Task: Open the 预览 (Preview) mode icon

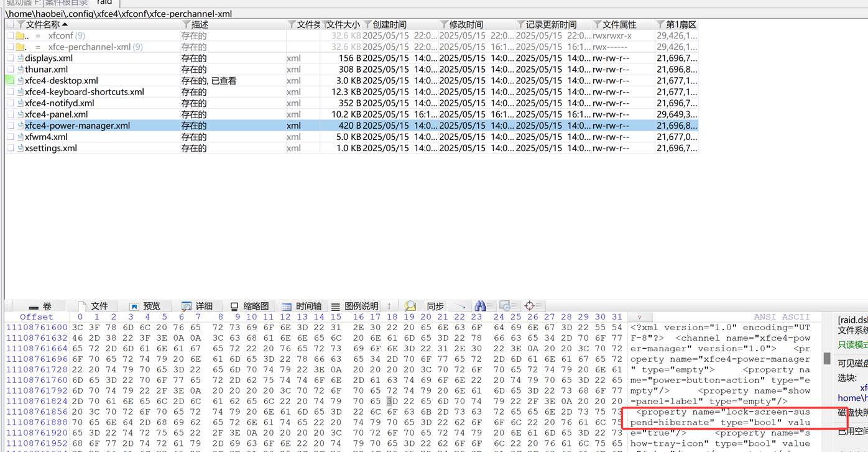Action: click(134, 305)
